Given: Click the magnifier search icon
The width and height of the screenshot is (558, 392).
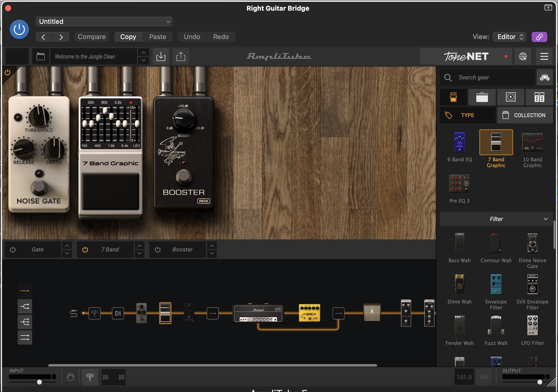Looking at the screenshot, I should coord(448,77).
